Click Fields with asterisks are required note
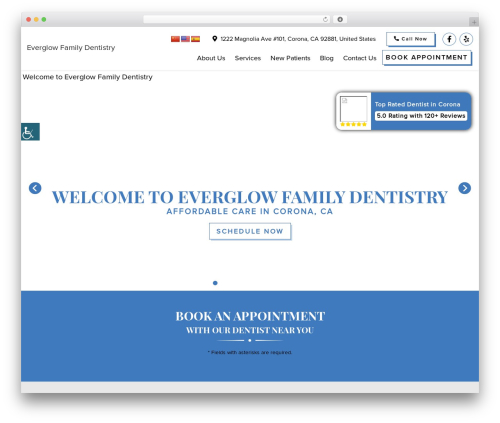 (250, 352)
